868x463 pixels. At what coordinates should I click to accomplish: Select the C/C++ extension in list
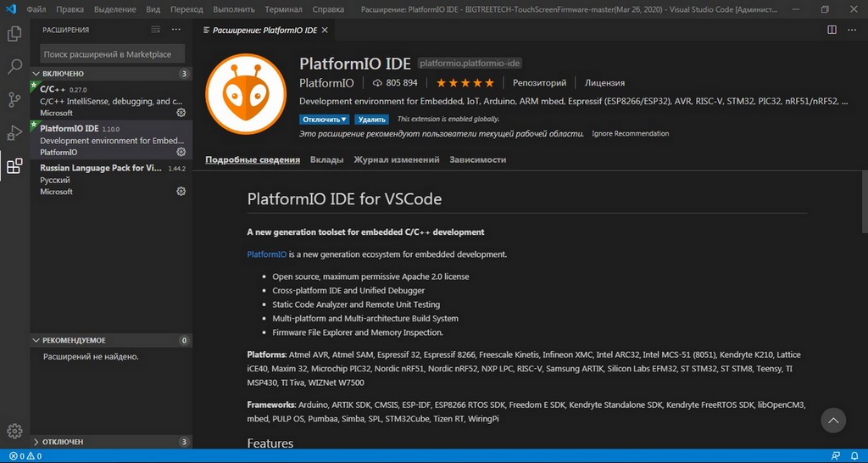[x=111, y=101]
